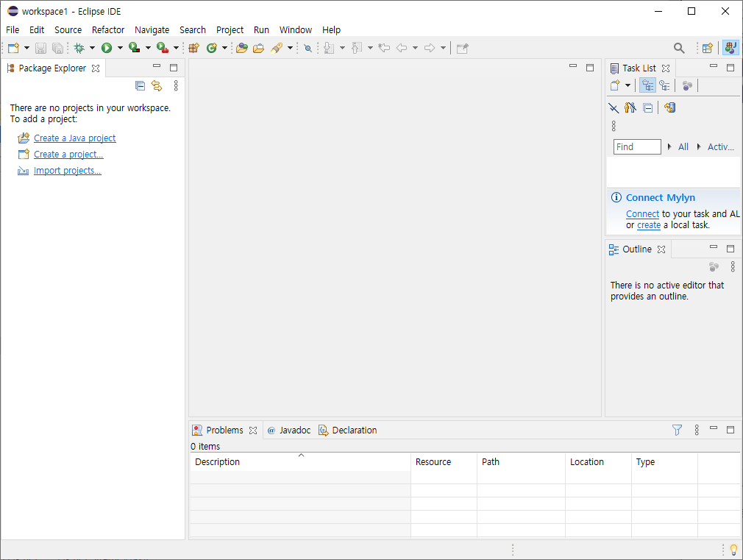The image size is (743, 560).
Task: Click the Create a Java project link
Action: pyautogui.click(x=74, y=138)
